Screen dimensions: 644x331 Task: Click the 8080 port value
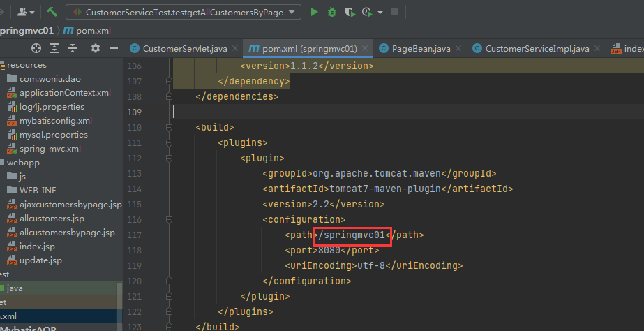(329, 250)
